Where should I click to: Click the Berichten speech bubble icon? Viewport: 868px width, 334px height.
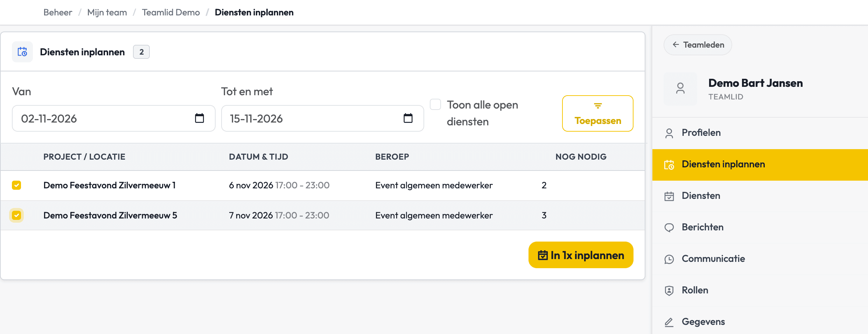[669, 228]
